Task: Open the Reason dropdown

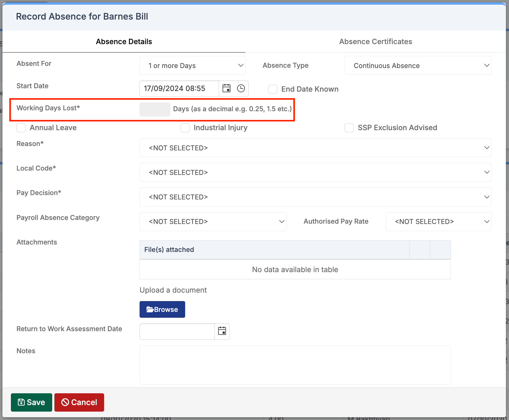Action: 315,148
